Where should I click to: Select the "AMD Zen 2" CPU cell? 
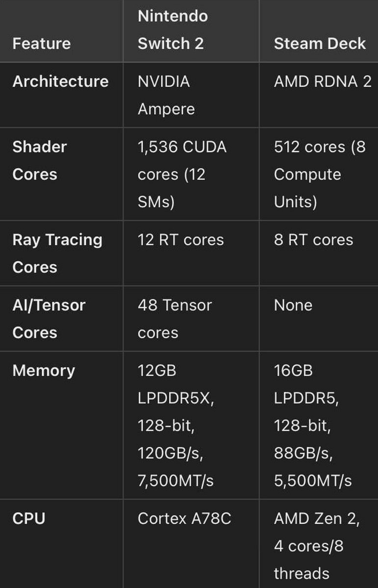click(316, 546)
